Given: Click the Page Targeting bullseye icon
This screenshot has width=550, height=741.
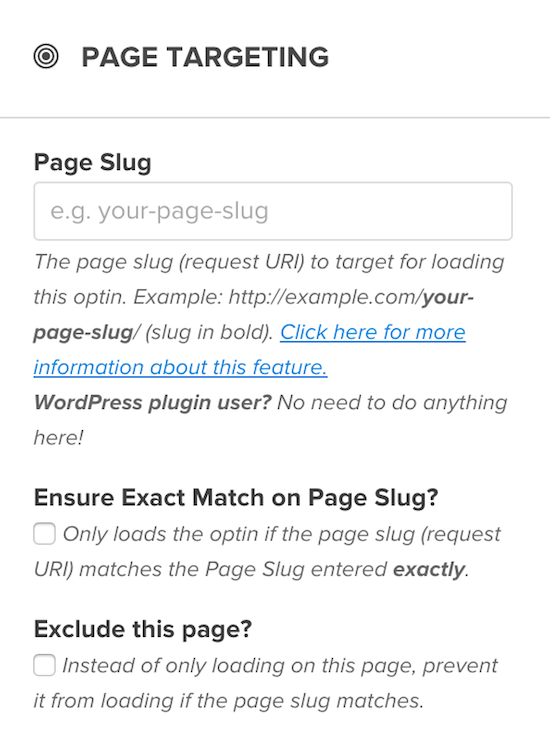Looking at the screenshot, I should pyautogui.click(x=46, y=57).
